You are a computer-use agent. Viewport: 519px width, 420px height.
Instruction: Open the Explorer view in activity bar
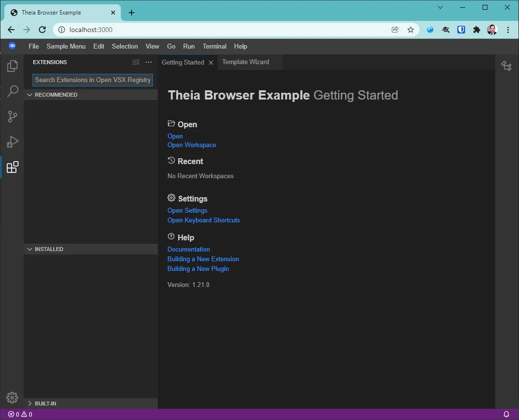pyautogui.click(x=13, y=66)
